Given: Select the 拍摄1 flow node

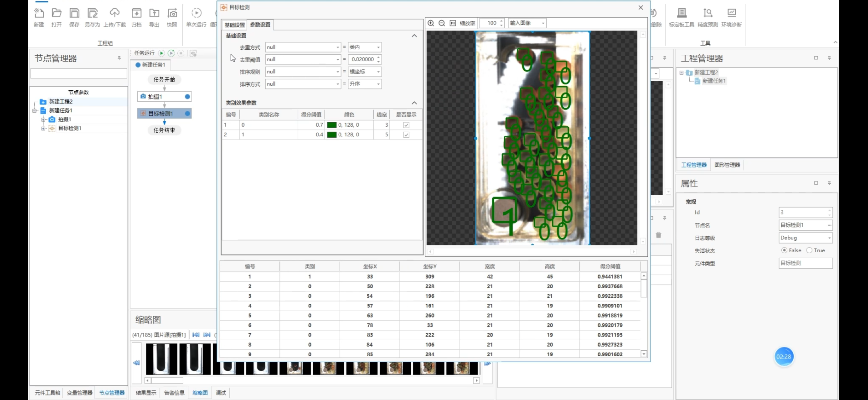Looking at the screenshot, I should coord(164,97).
